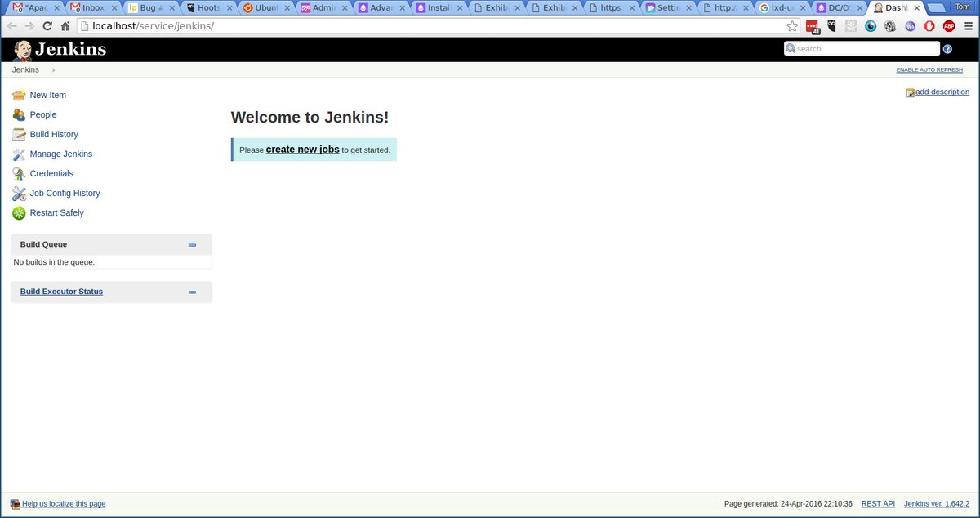The width and height of the screenshot is (980, 518).
Task: Click ENABLE AUTO REFRESH link
Action: 929,70
